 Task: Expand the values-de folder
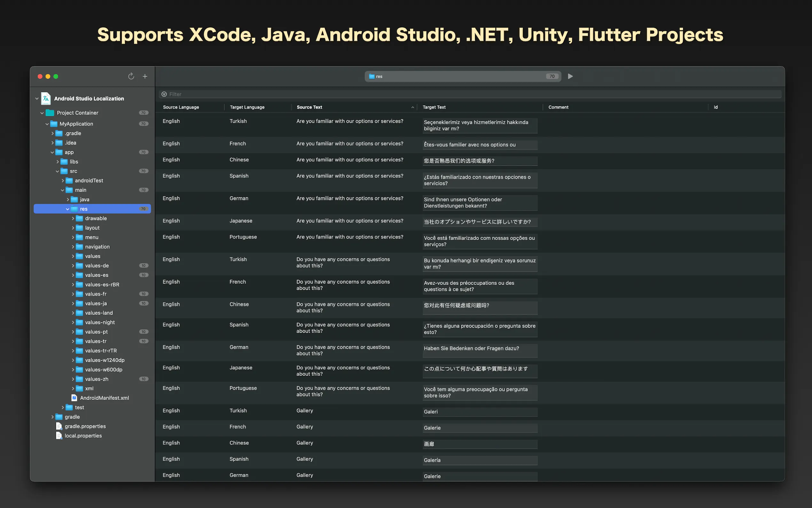pyautogui.click(x=73, y=266)
